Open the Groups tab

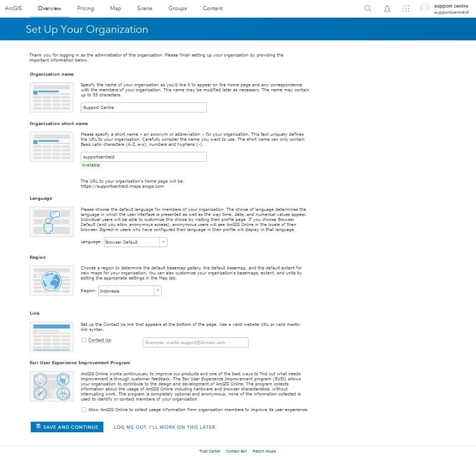[177, 8]
